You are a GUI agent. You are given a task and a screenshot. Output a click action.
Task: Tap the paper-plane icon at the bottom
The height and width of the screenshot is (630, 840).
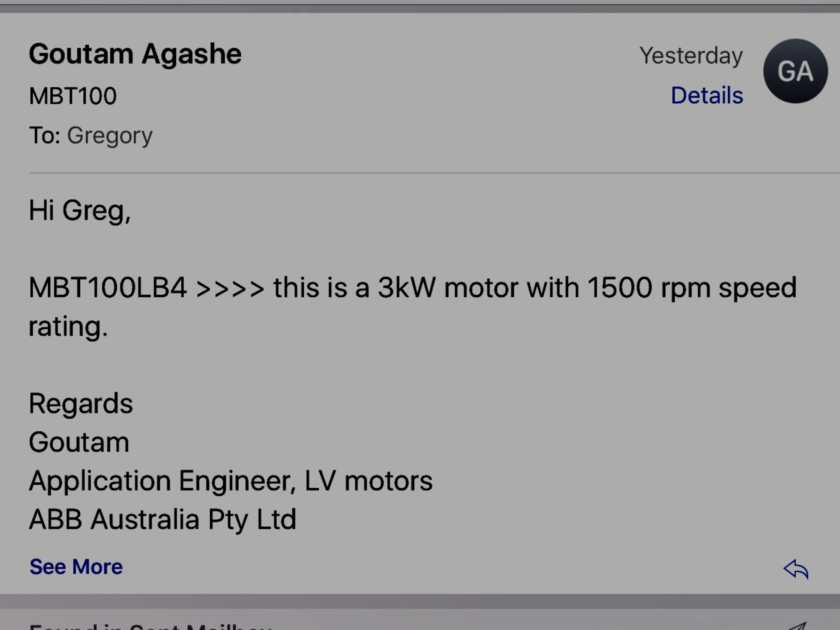[x=796, y=626]
